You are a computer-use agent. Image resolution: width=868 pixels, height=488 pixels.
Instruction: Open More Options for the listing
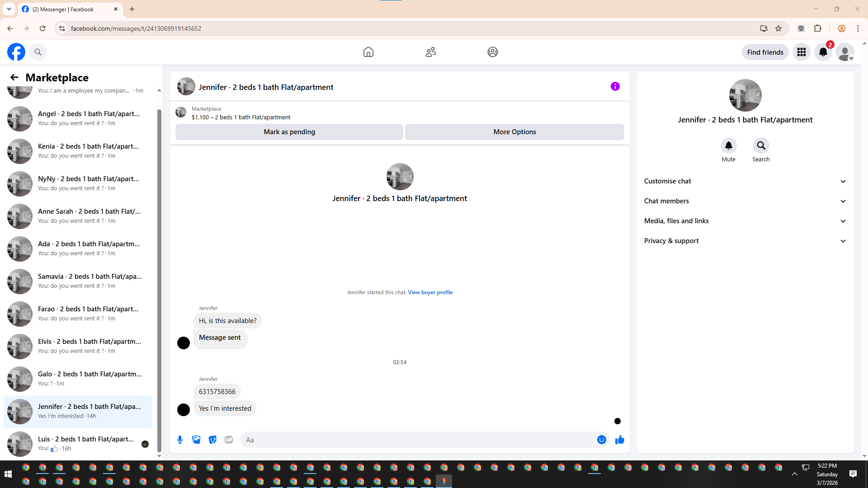[x=514, y=132]
